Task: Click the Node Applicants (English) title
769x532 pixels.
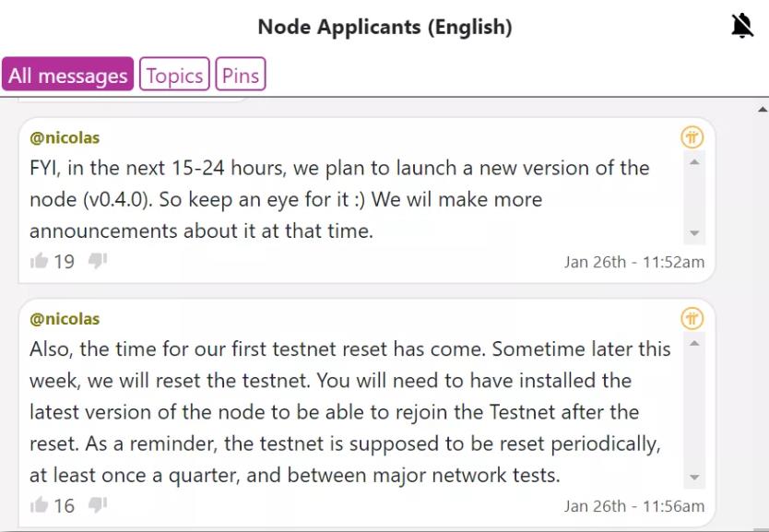Action: coord(385,27)
